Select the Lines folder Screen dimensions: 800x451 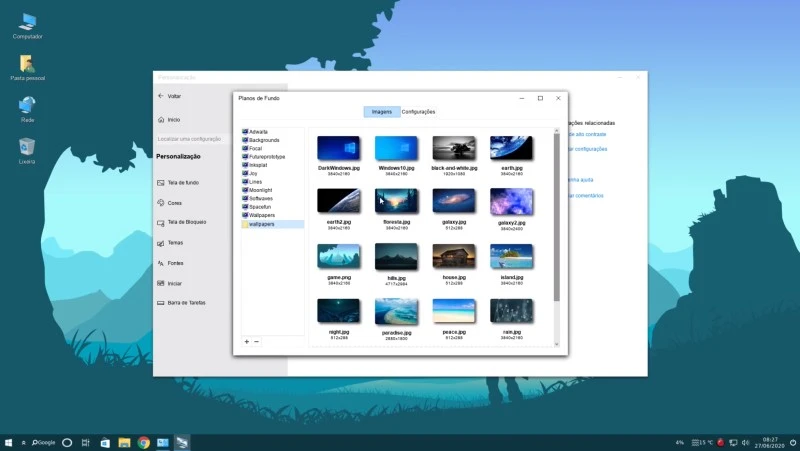pos(252,182)
